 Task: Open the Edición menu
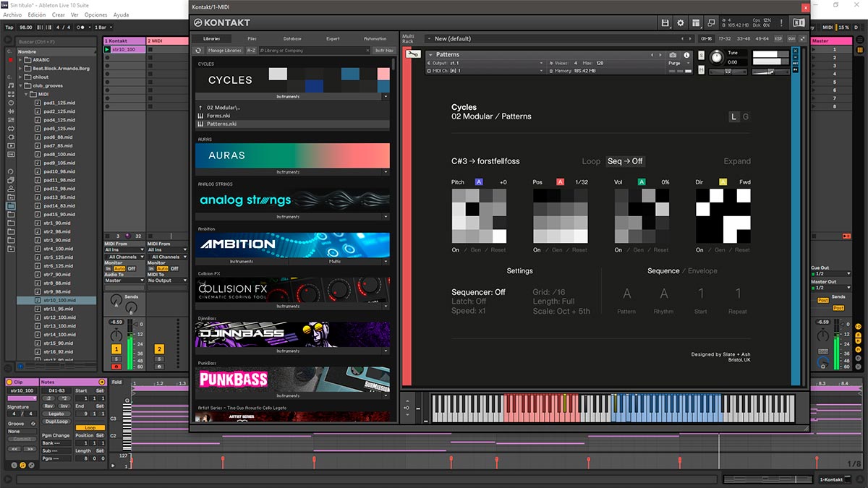coord(36,14)
